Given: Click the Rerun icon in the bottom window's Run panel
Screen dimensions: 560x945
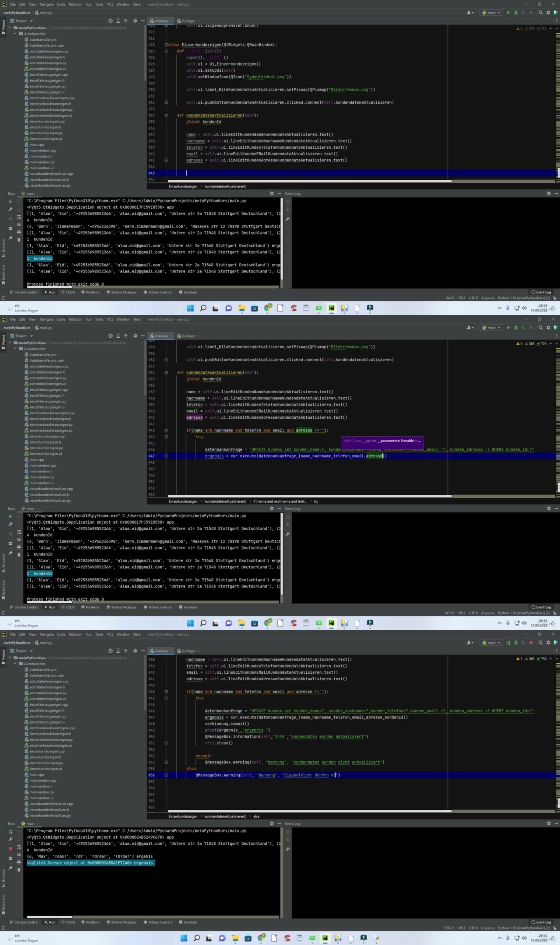Looking at the screenshot, I should (x=10, y=832).
